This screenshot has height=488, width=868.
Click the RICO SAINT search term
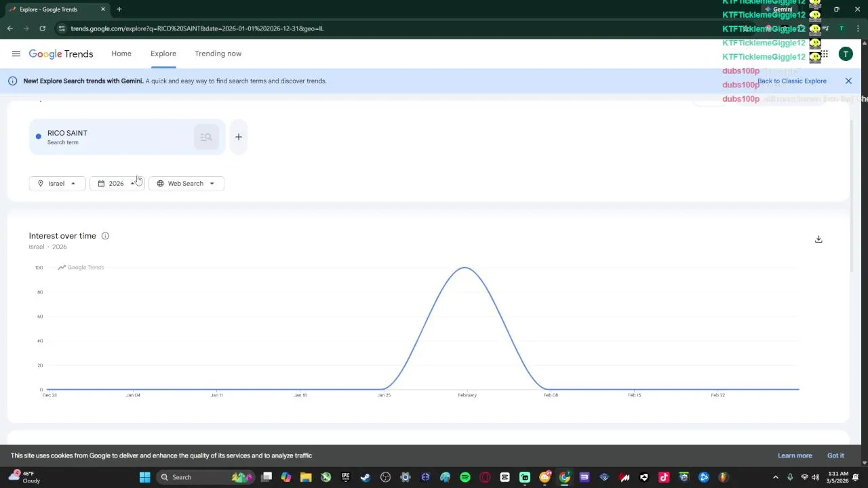(x=67, y=133)
